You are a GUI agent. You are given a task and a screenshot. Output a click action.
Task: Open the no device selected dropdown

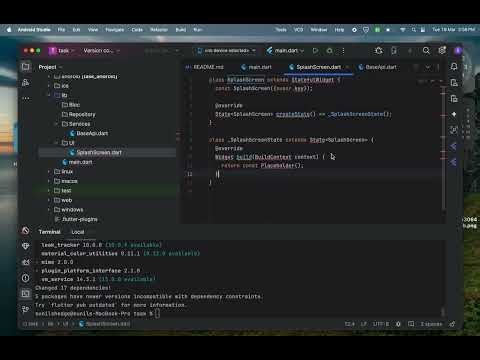[227, 51]
